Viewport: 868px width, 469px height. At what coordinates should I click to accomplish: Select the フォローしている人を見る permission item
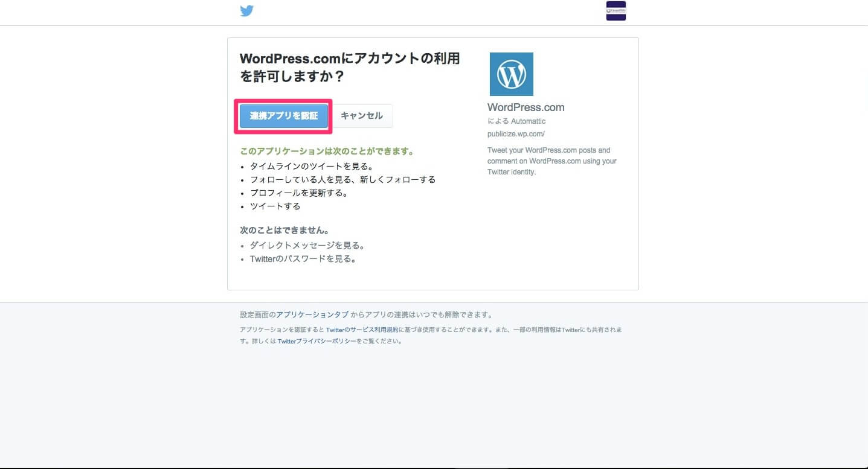point(342,179)
